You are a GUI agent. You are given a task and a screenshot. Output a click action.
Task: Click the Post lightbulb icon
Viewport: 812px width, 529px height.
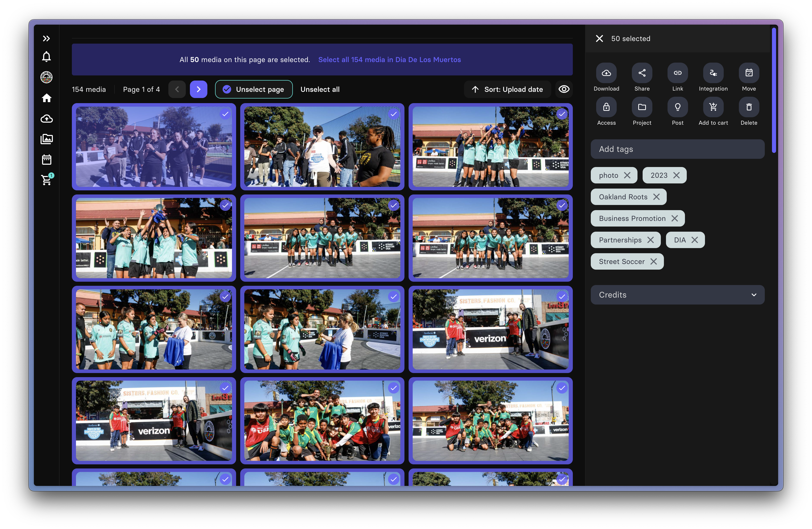(677, 107)
